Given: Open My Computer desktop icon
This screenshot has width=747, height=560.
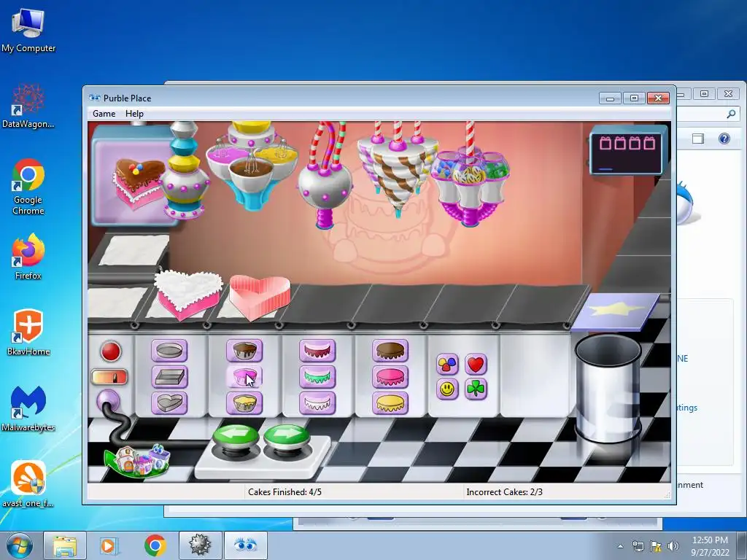Looking at the screenshot, I should (28, 31).
